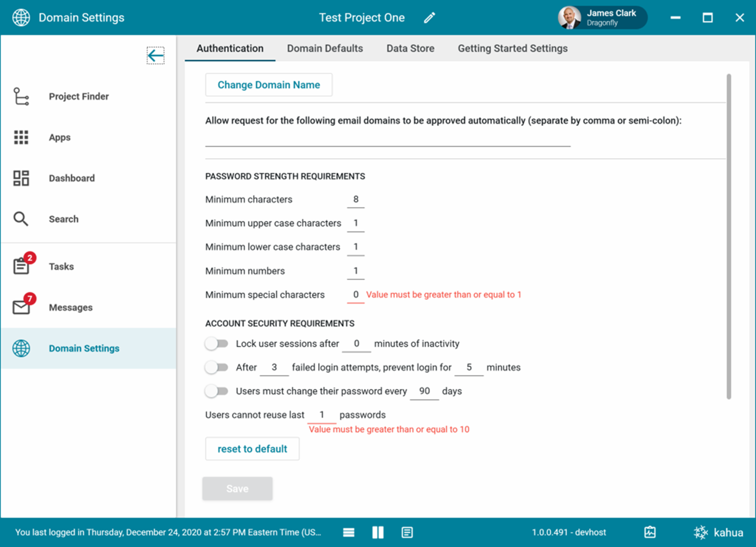Viewport: 756px width, 547px height.
Task: Open the Apps grid icon
Action: pyautogui.click(x=21, y=138)
